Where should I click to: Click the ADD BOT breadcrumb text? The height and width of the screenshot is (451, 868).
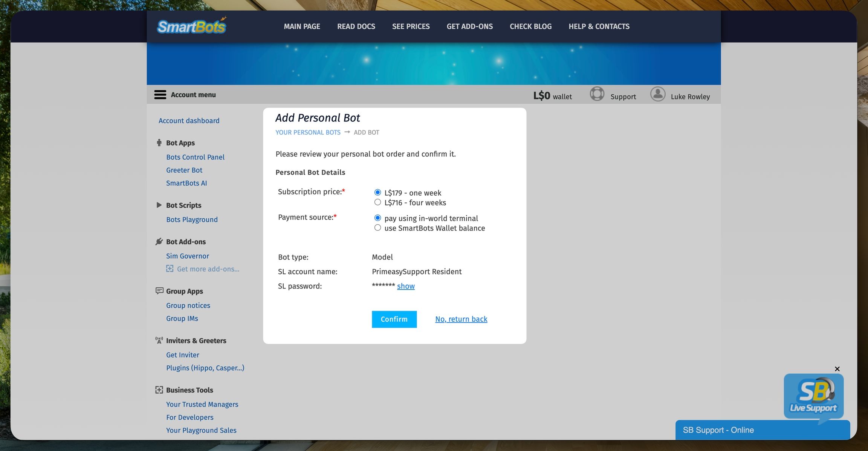coord(367,132)
